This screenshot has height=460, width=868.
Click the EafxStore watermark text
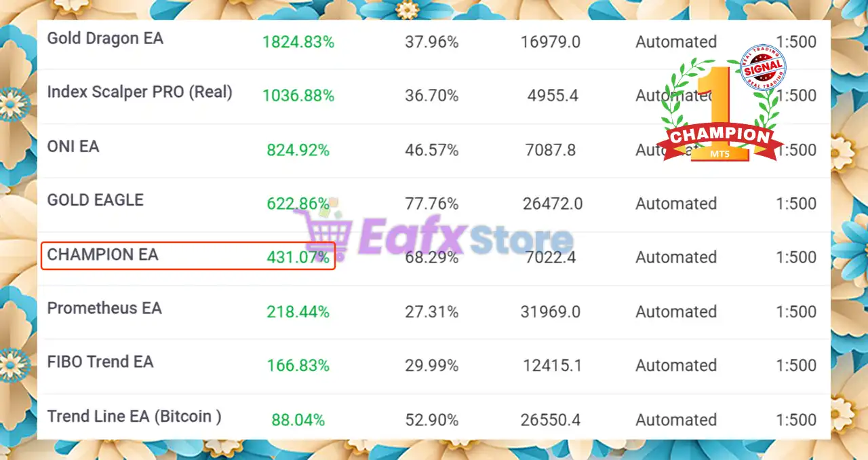coord(465,239)
